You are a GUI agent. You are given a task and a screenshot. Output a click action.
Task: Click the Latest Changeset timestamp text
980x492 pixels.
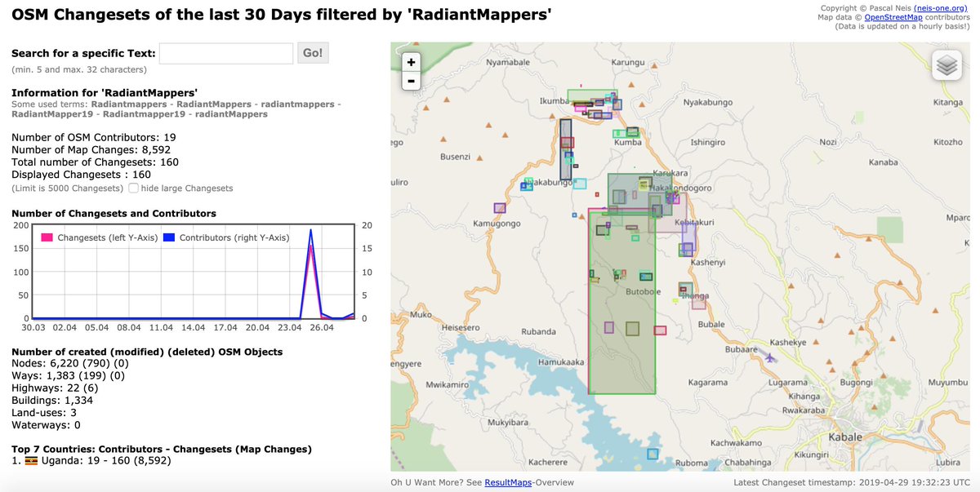[x=851, y=482]
